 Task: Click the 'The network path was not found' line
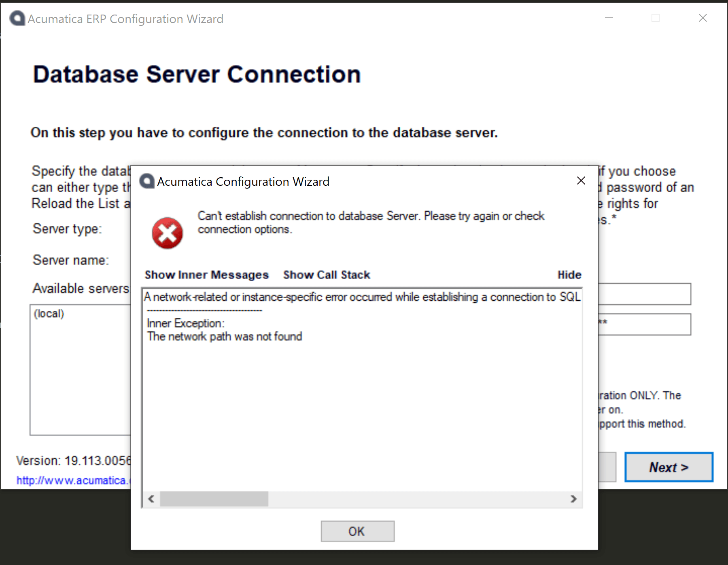tap(225, 336)
